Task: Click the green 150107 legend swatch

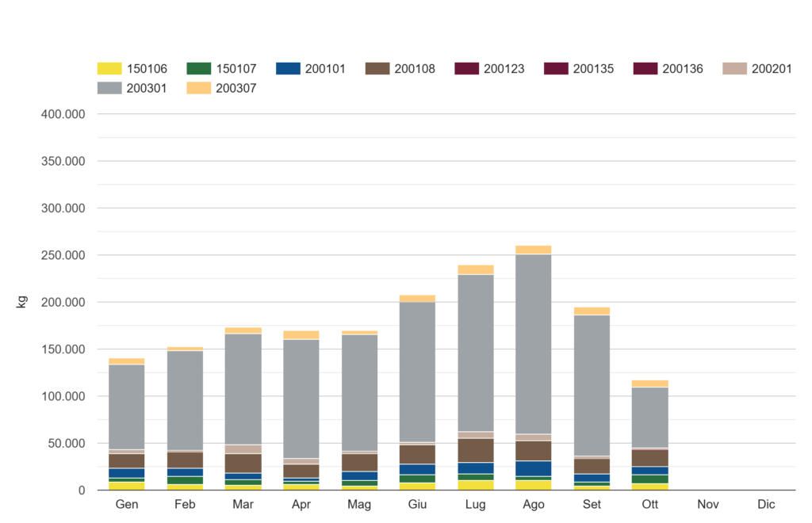Action: pyautogui.click(x=199, y=68)
